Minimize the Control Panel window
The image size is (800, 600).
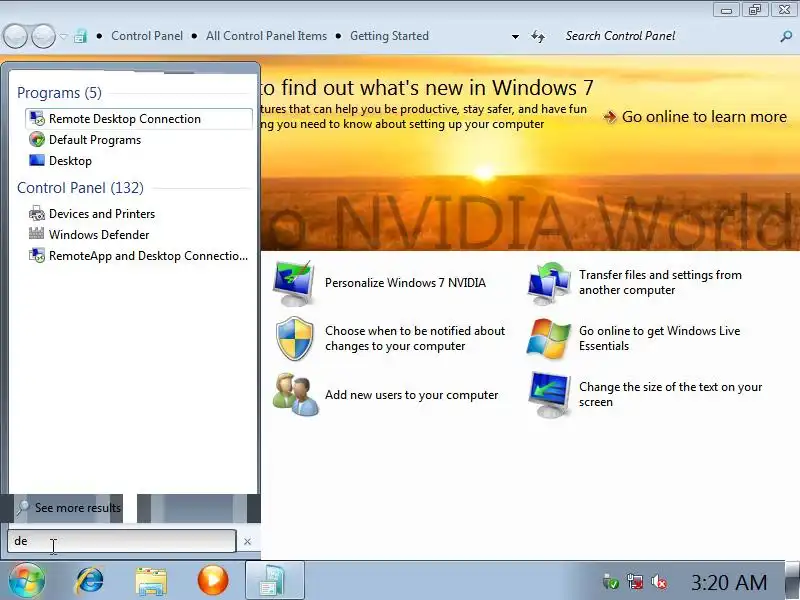tap(727, 10)
